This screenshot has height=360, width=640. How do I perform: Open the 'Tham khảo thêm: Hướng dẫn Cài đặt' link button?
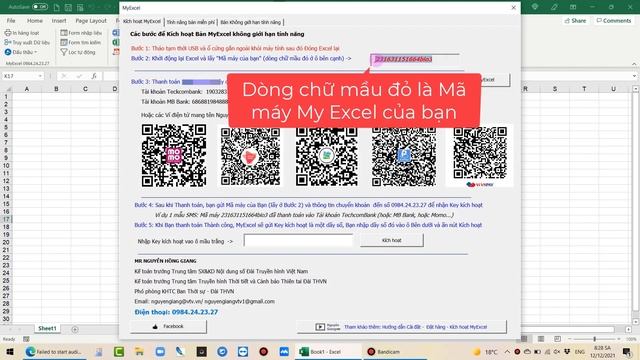point(402,327)
